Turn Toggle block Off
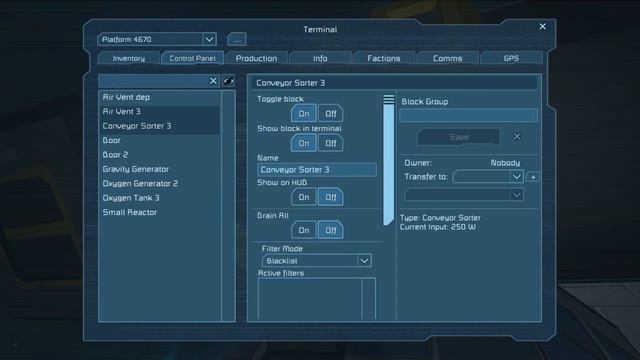 (331, 114)
